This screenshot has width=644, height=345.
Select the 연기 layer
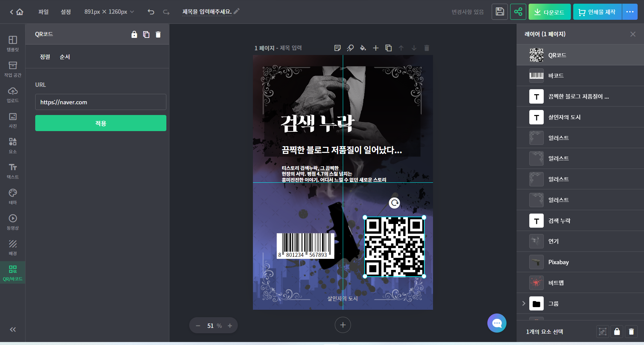coord(580,241)
